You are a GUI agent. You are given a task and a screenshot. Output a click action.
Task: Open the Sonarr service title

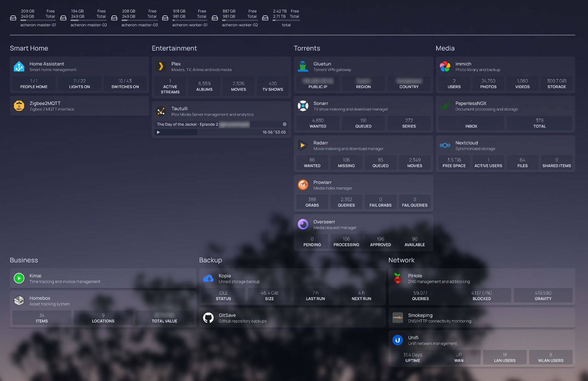tap(321, 103)
